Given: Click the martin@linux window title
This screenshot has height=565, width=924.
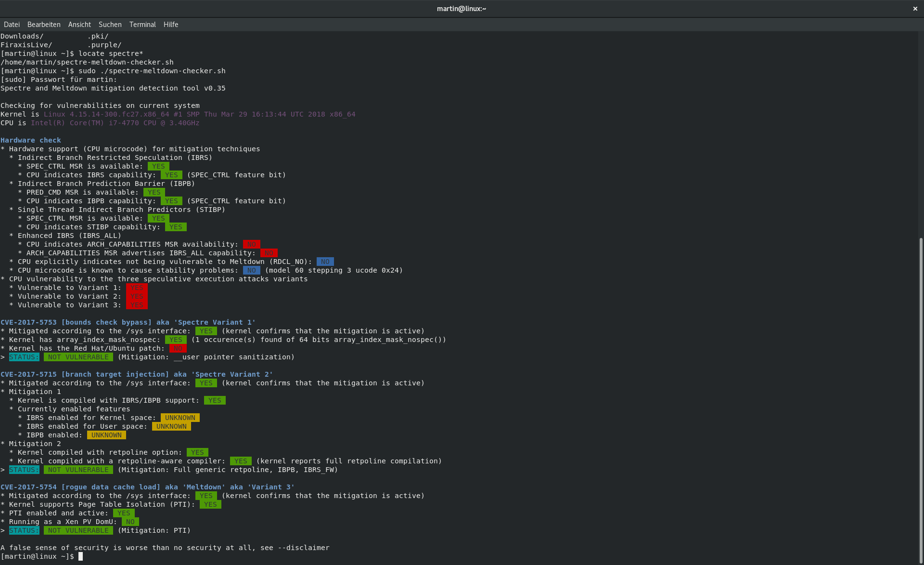Looking at the screenshot, I should click(461, 9).
